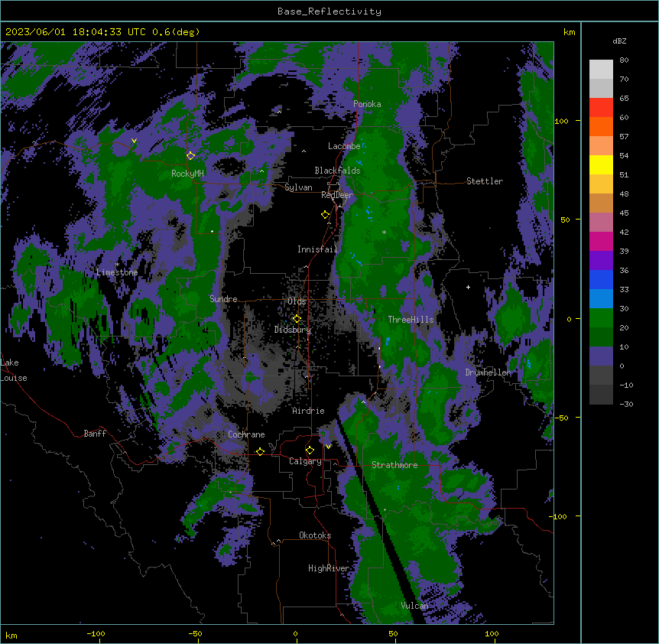Select the yellow diamond marker below Cochrane

[x=260, y=451]
